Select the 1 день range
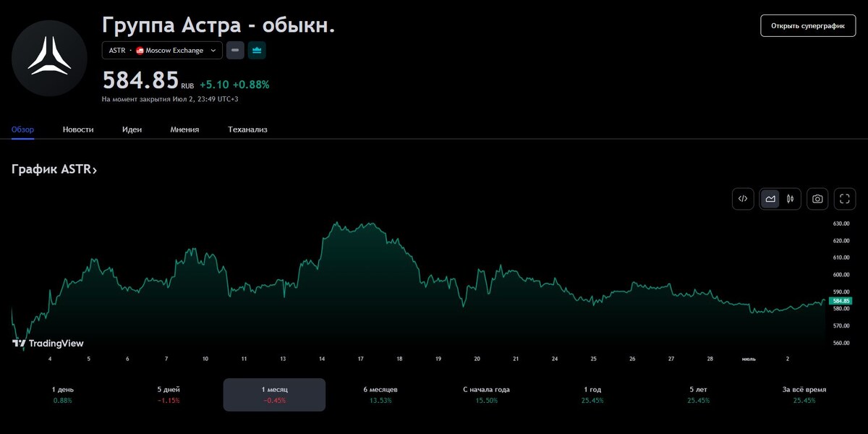This screenshot has height=434, width=868. click(x=62, y=394)
